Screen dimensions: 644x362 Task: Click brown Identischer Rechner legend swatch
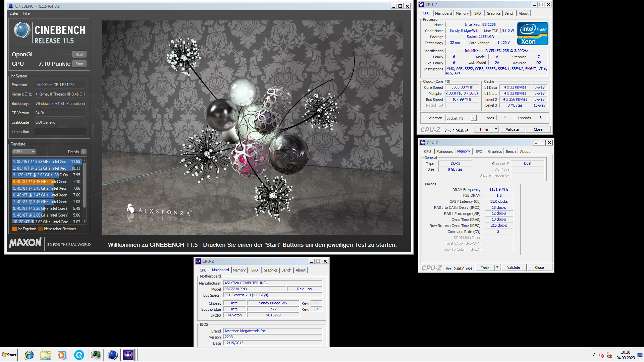pyautogui.click(x=40, y=229)
